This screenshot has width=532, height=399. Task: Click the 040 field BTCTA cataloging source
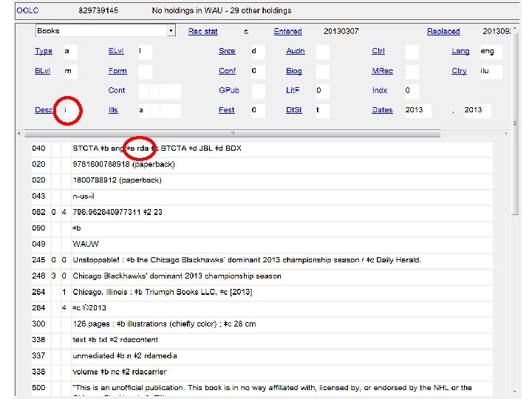coord(282,149)
